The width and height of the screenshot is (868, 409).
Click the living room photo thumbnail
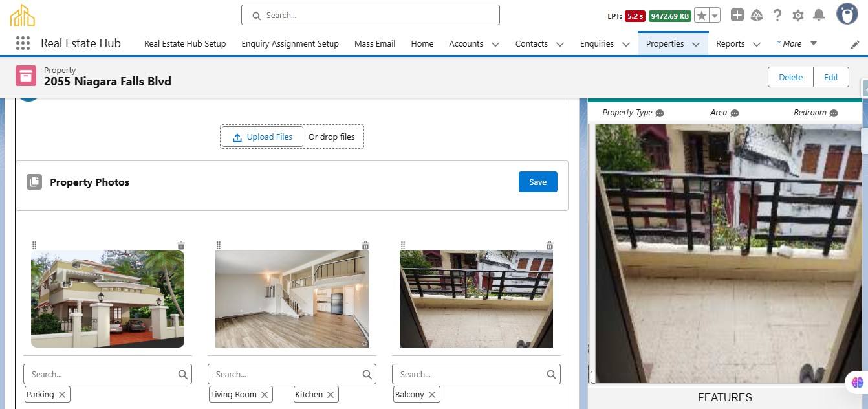coord(292,299)
